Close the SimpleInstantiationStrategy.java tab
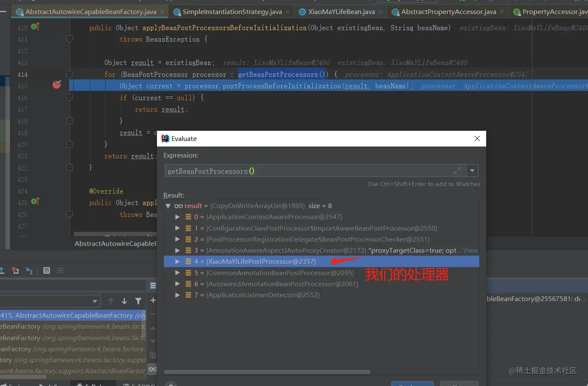The height and width of the screenshot is (386, 588). 288,11
